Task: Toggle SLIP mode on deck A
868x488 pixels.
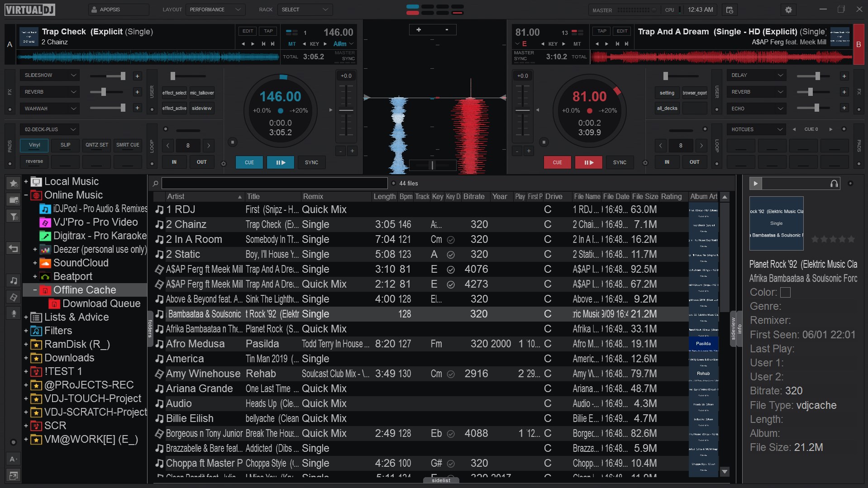Action: click(66, 145)
